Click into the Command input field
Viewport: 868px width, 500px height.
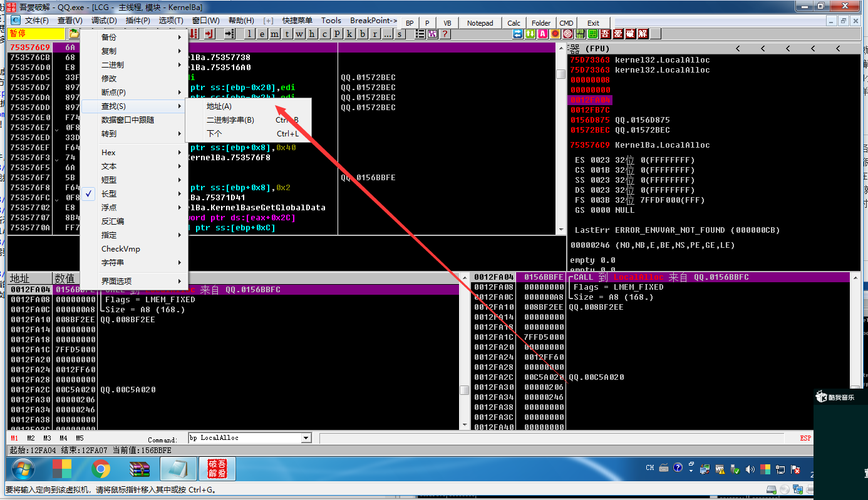pyautogui.click(x=244, y=438)
